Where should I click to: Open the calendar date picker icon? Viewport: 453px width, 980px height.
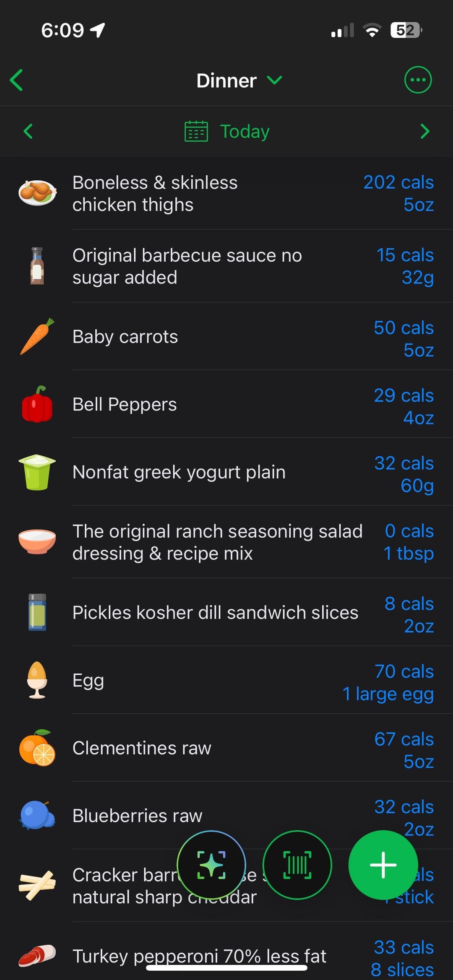pyautogui.click(x=196, y=131)
